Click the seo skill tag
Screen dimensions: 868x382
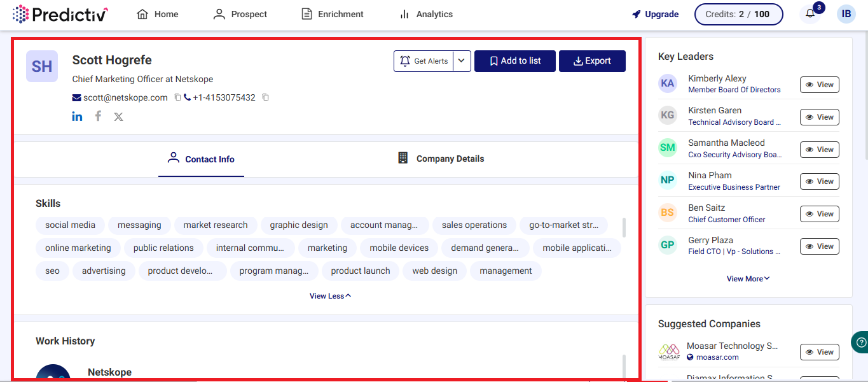pos(52,271)
